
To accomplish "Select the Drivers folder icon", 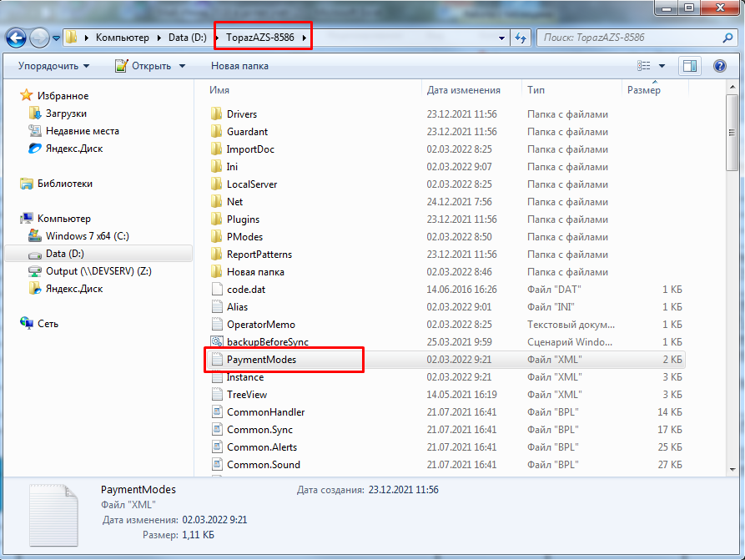I will pos(217,114).
